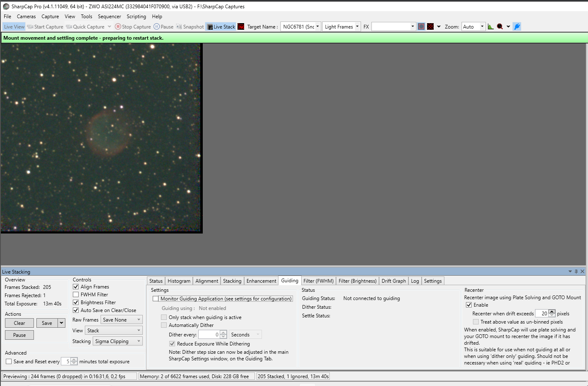Tick Treat above value as un-binned pixels
588x386 pixels.
[476, 322]
